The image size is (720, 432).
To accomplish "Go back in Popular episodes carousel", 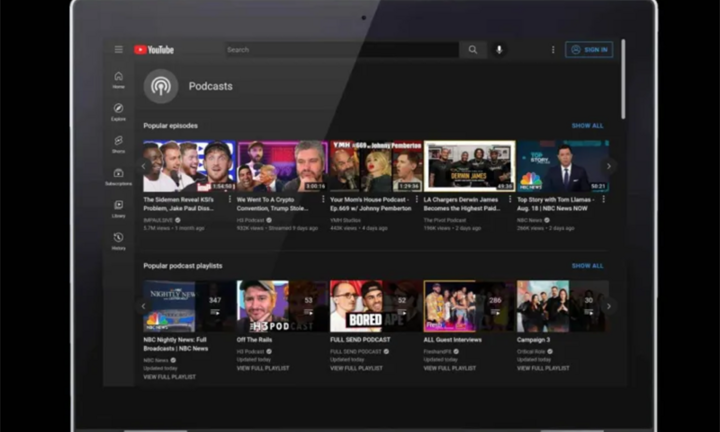I will coord(143,166).
